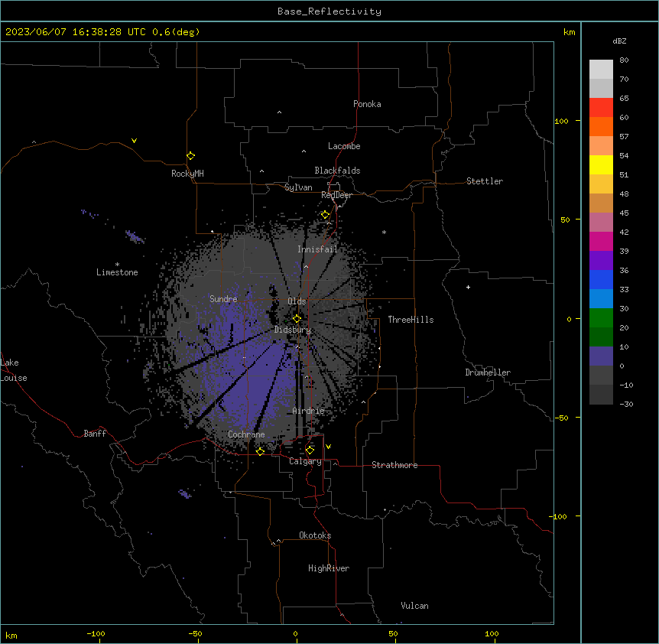This screenshot has height=644, width=659.
Task: Click the Banff label
Action: [95, 434]
